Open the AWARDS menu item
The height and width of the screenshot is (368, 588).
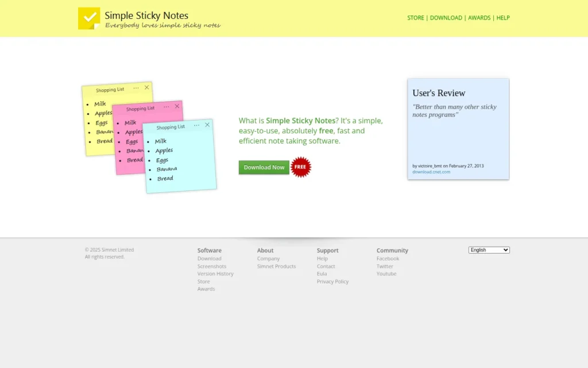pyautogui.click(x=479, y=18)
